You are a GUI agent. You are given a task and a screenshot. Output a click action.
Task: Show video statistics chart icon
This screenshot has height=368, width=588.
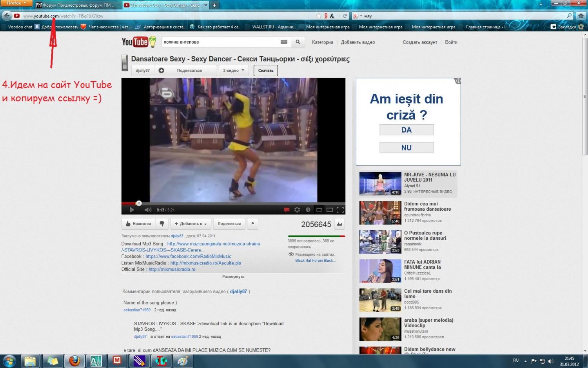[x=339, y=224]
